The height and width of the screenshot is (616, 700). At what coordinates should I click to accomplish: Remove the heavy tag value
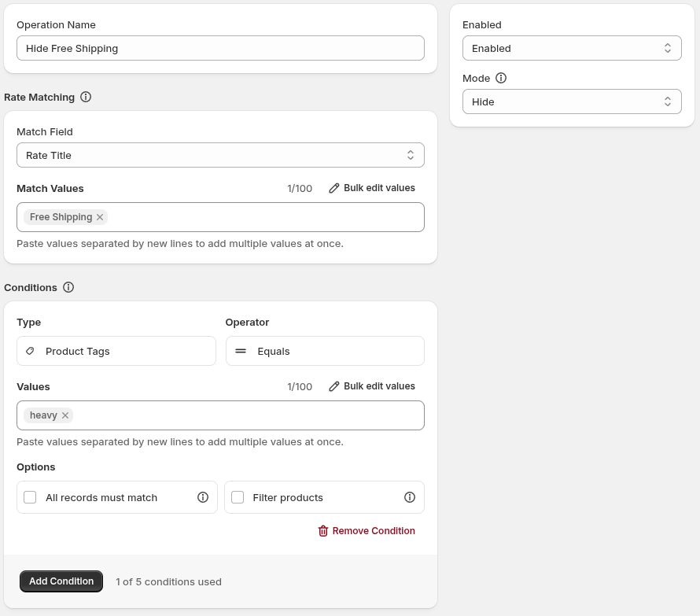(65, 415)
